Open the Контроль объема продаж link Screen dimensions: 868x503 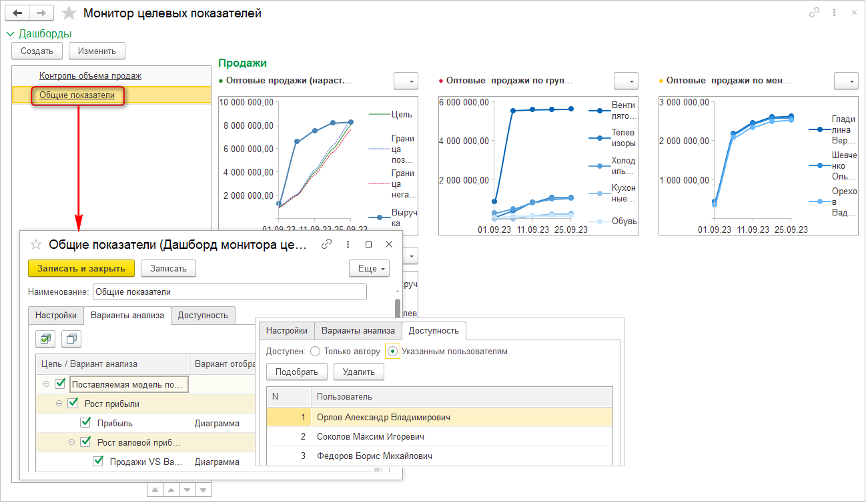click(90, 76)
